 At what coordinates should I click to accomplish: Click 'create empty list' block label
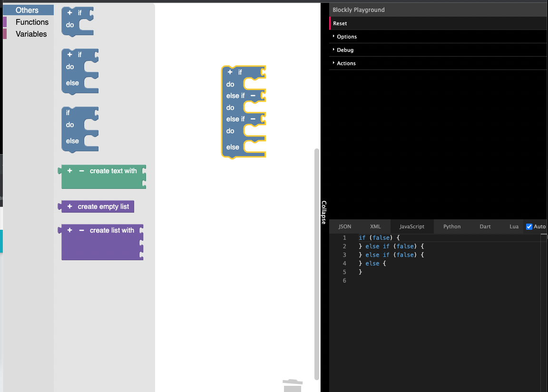click(x=103, y=206)
